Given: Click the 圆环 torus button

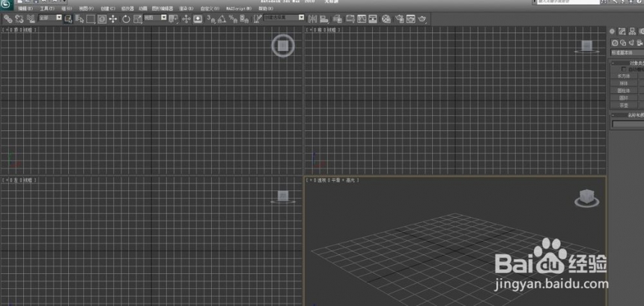Looking at the screenshot, I should pyautogui.click(x=624, y=98).
